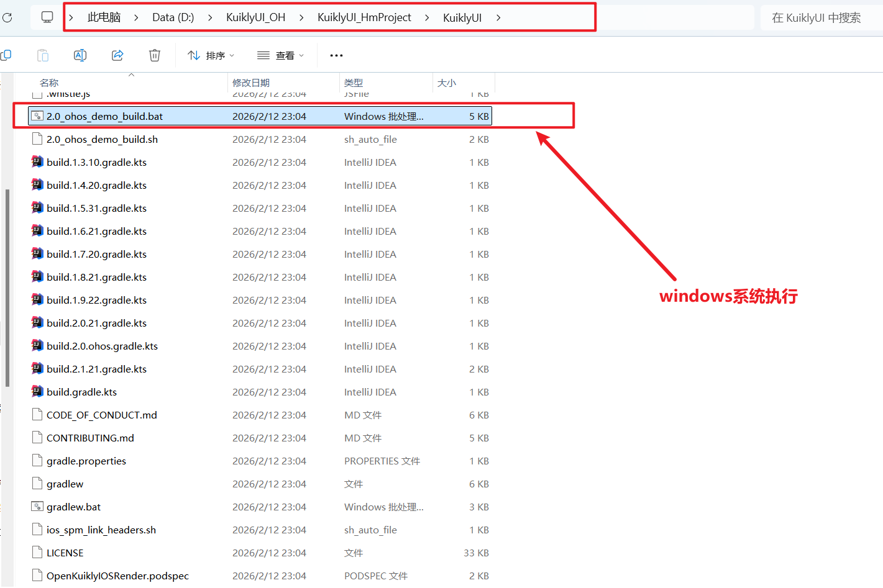883x588 pixels.
Task: Sort by 类型 column header
Action: tap(354, 83)
